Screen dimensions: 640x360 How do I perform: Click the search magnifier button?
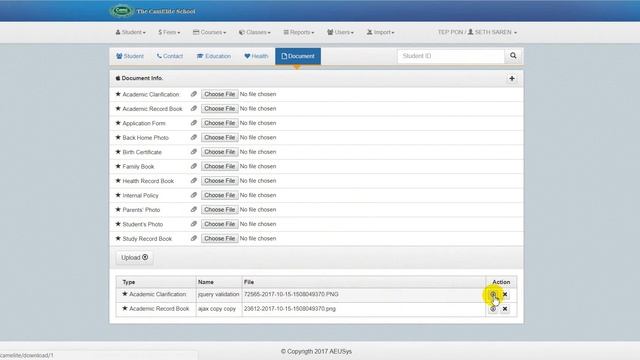pos(513,56)
